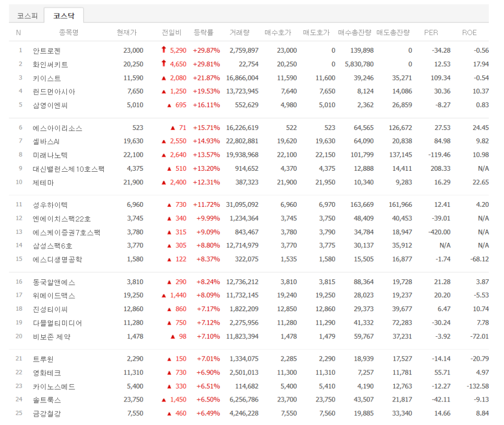The image size is (504, 425).
Task: Open stock 런드먼아시아
Action: [x=54, y=91]
